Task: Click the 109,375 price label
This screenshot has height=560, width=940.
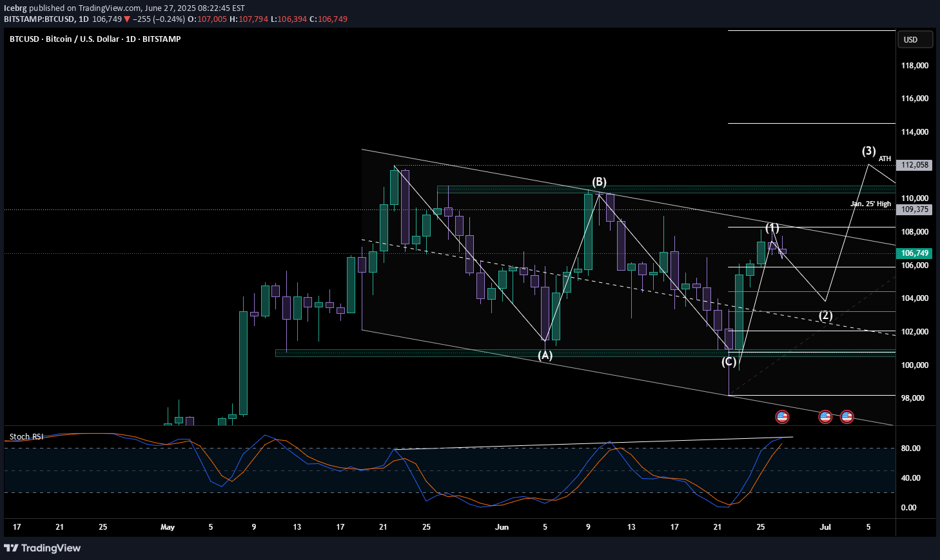Action: coord(915,209)
